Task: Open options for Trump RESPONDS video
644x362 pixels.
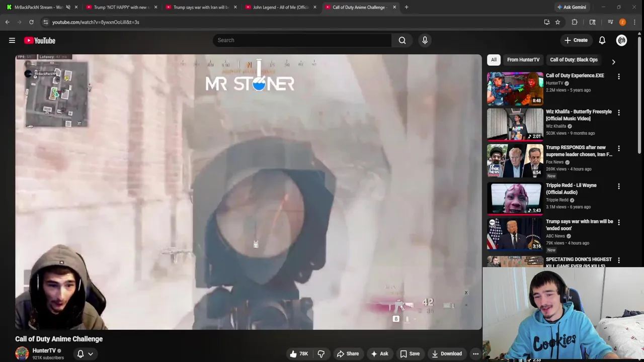Action: click(619, 148)
